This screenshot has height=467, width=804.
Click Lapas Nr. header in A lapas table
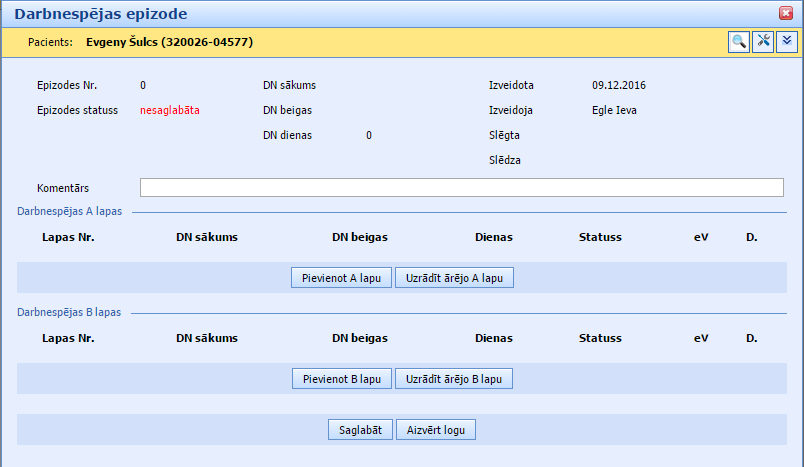(68, 237)
